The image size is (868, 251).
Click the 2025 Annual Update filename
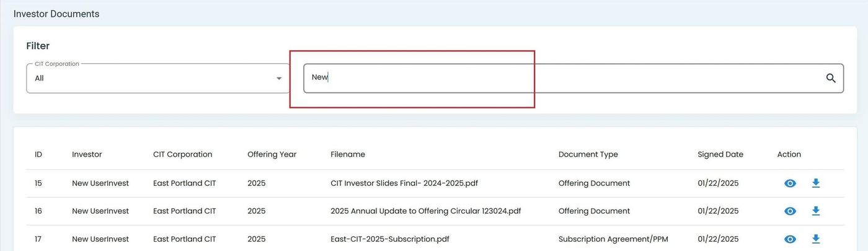coord(425,211)
